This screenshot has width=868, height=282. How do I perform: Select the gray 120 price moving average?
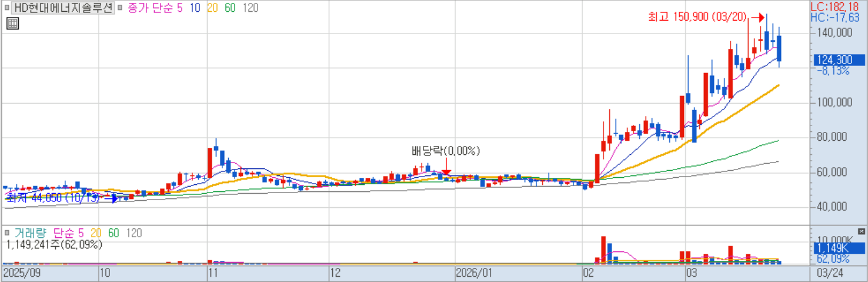tap(251, 8)
